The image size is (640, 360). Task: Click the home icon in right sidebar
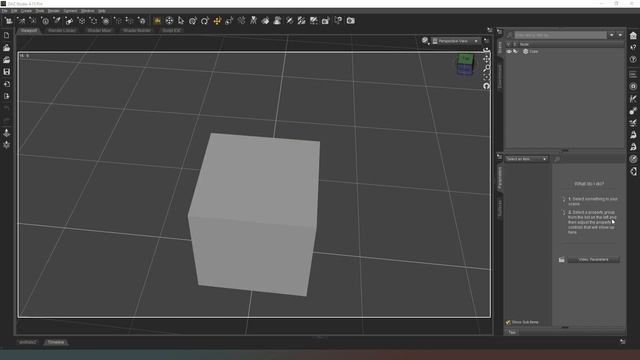(x=633, y=36)
